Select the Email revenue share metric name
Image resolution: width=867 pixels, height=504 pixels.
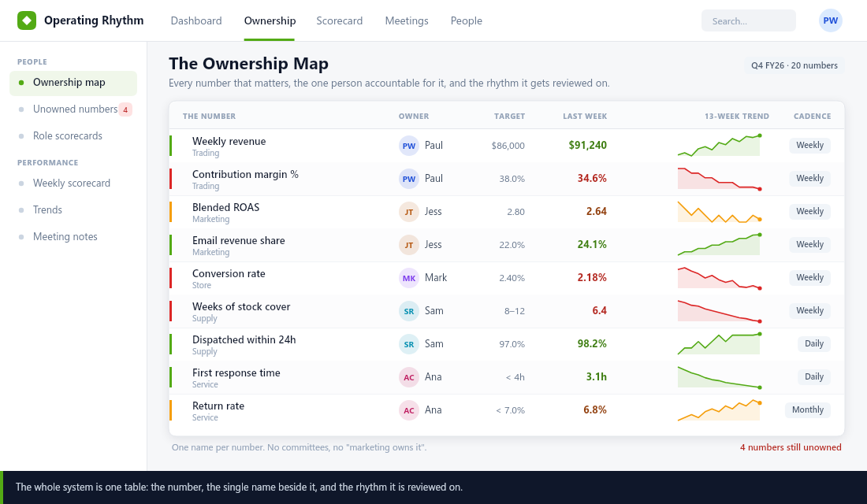click(x=238, y=241)
